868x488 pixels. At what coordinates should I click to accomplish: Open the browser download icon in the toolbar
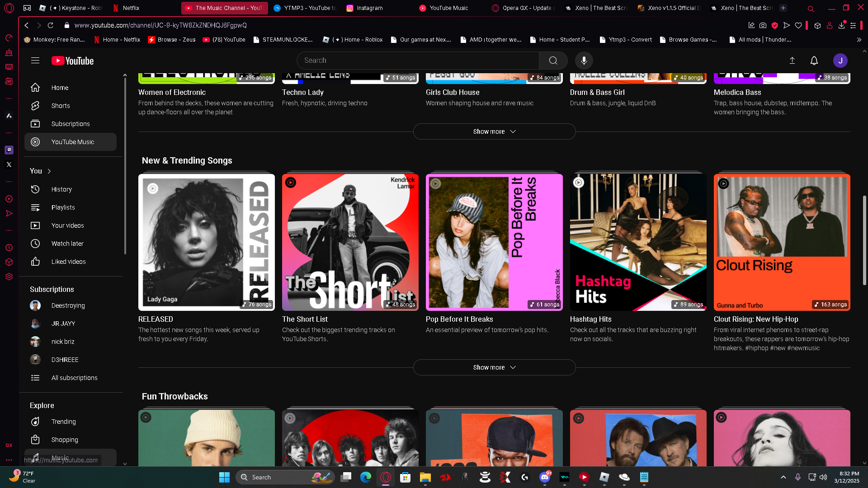tap(841, 25)
